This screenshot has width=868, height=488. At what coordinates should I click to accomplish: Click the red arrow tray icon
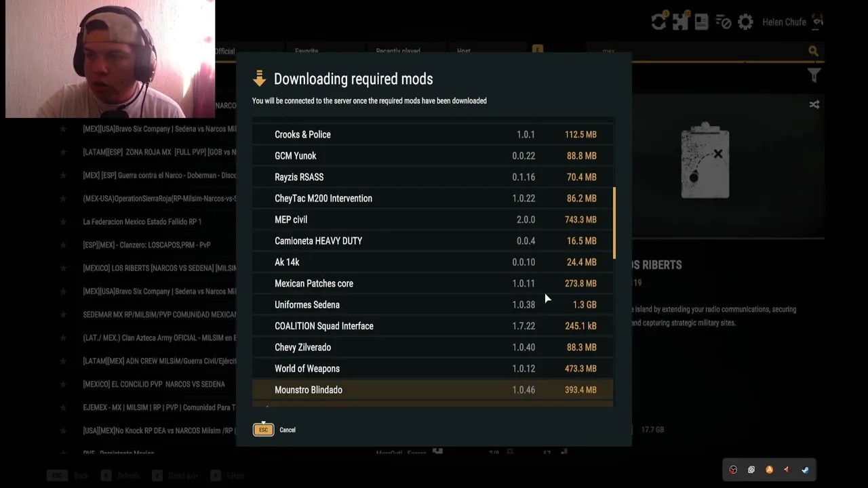[x=787, y=470]
